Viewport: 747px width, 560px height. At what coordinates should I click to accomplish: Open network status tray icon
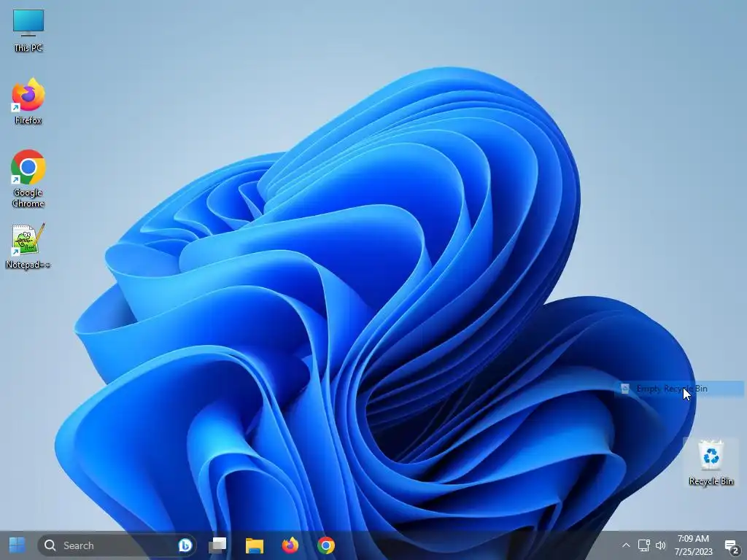[643, 545]
